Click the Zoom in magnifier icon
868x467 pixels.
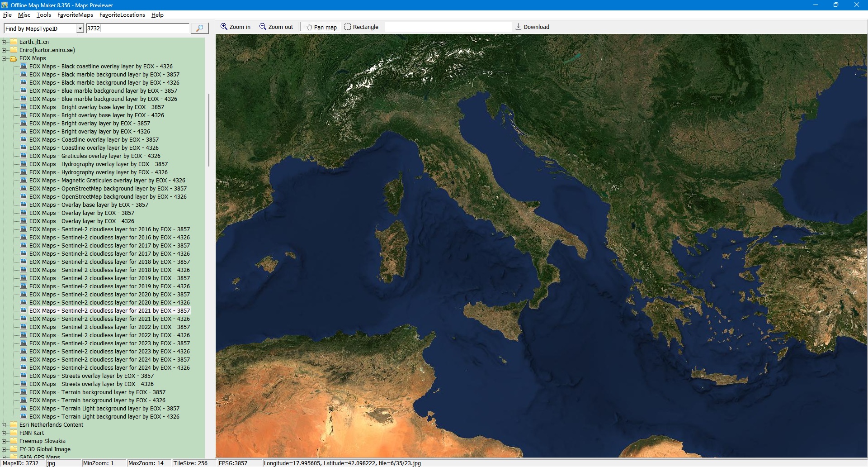tap(224, 27)
